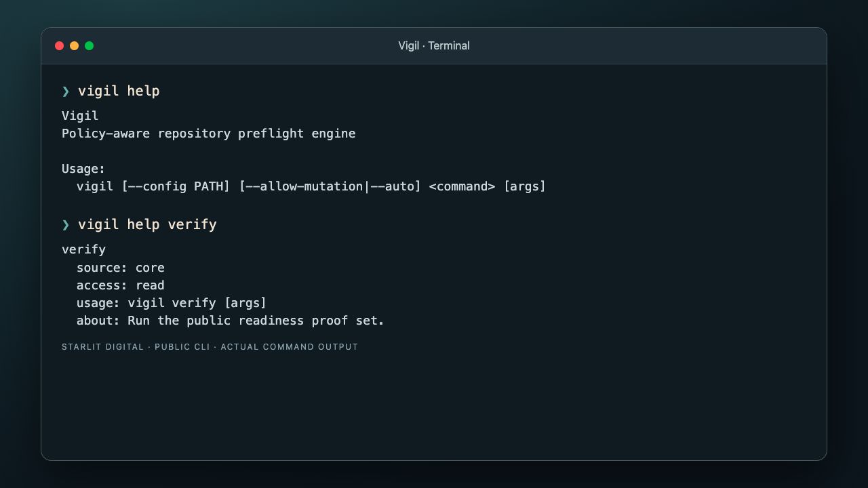Image resolution: width=868 pixels, height=488 pixels.
Task: Click the "Vigil · Terminal" window title
Action: pos(434,46)
